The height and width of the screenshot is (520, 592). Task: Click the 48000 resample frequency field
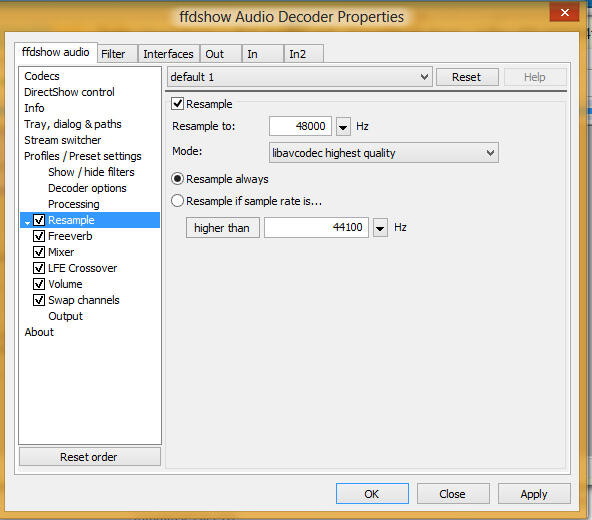pyautogui.click(x=301, y=126)
